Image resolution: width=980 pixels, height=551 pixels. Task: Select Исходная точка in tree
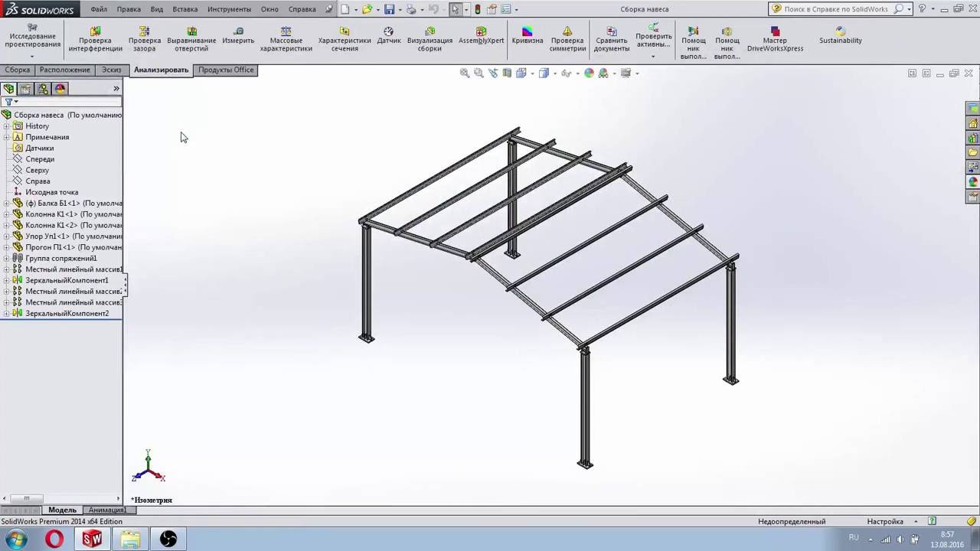pos(51,192)
